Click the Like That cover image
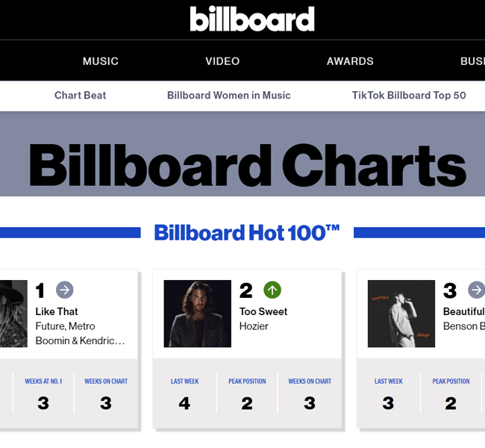The height and width of the screenshot is (448, 485). 13,314
